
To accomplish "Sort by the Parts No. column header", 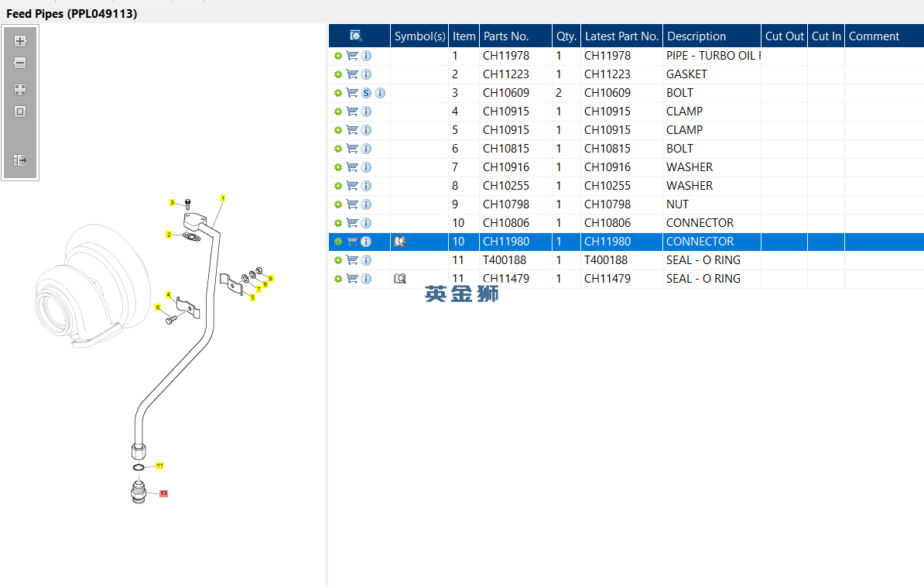I will coord(515,36).
